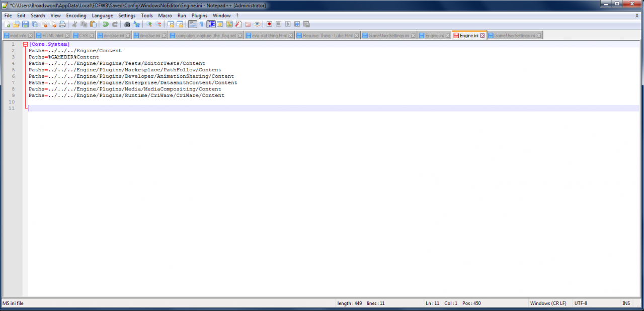
Task: Click the UTF-8 encoding status bar field
Action: pos(581,303)
